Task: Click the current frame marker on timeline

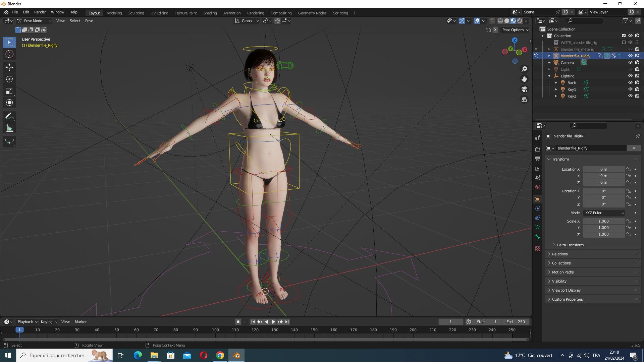Action: pyautogui.click(x=19, y=330)
